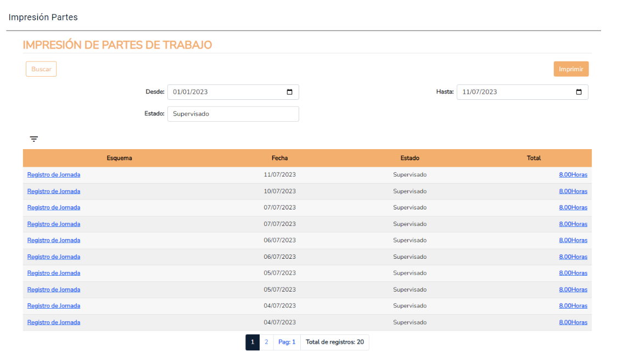617x364 pixels.
Task: Go to page 2 of results
Action: point(266,342)
